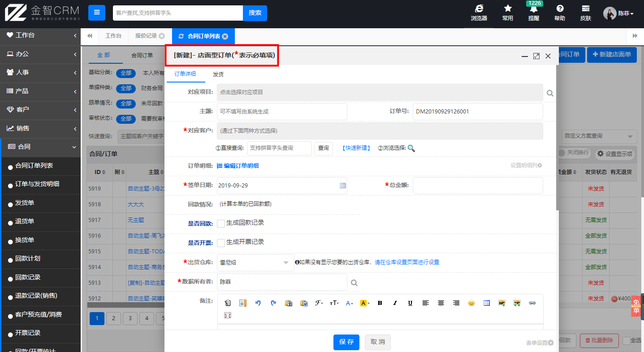644x352 pixels.
Task: Open 请在仓库设置页面进行设置 link
Action: tap(407, 262)
